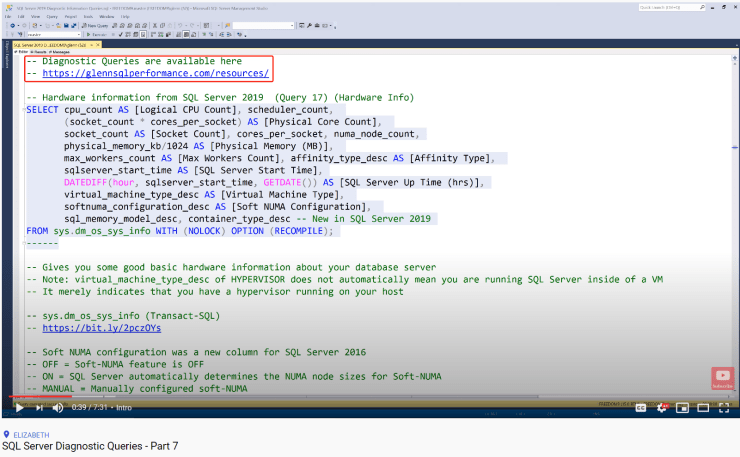Enable theater mode view
This screenshot has width=740, height=457.
(x=703, y=407)
